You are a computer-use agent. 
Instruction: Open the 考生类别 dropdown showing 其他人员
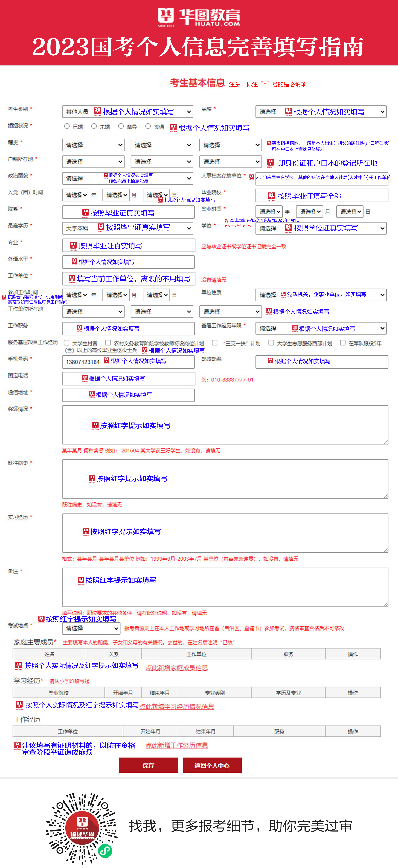tap(128, 111)
